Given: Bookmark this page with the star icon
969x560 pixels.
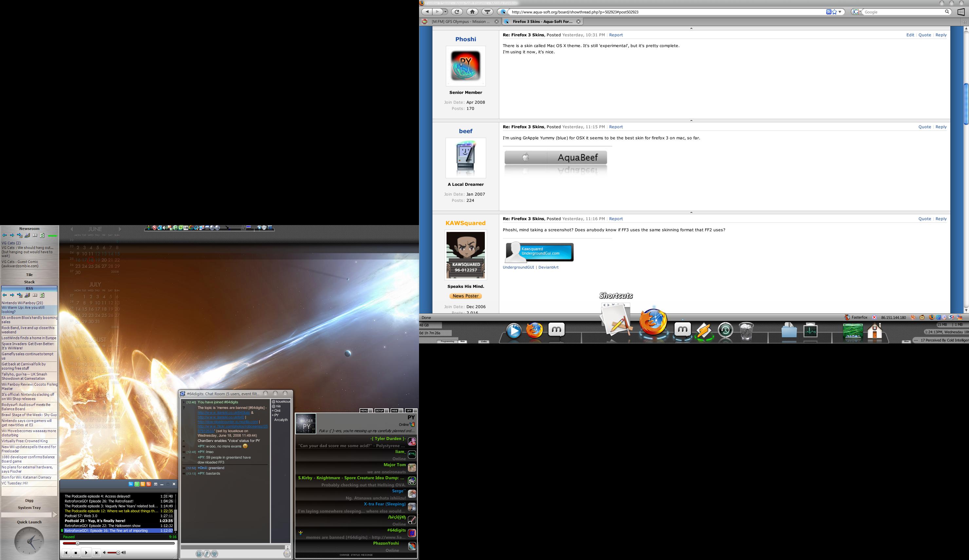Looking at the screenshot, I should (x=834, y=12).
